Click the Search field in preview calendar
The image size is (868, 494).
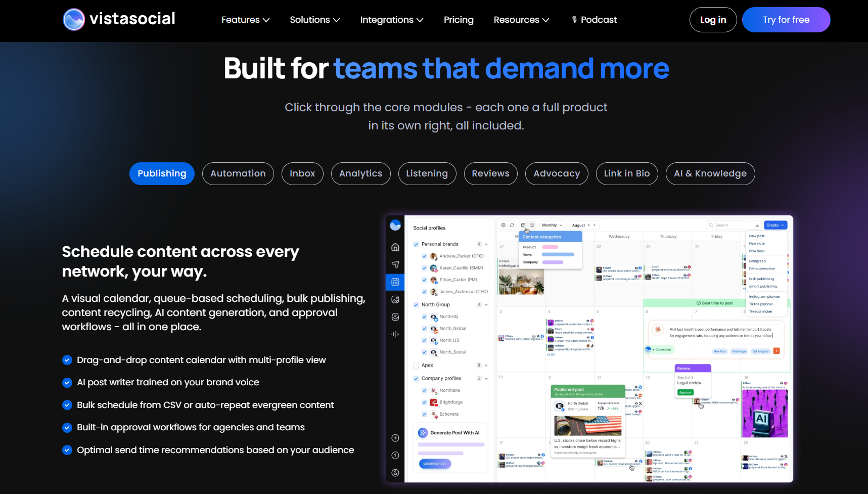728,225
